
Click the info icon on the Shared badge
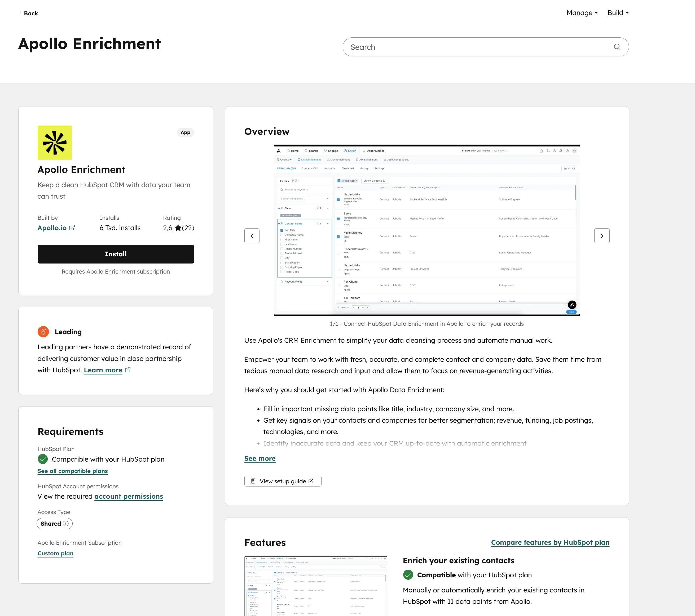tap(66, 524)
